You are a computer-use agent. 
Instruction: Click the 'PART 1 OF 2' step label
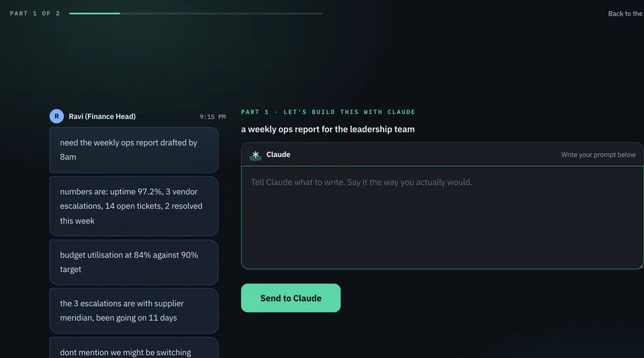click(35, 14)
